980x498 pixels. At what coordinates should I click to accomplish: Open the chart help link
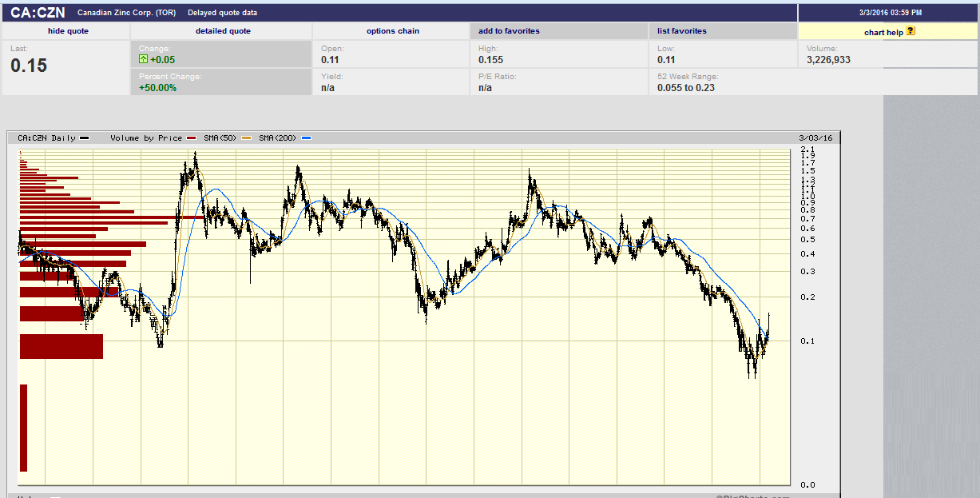(883, 32)
